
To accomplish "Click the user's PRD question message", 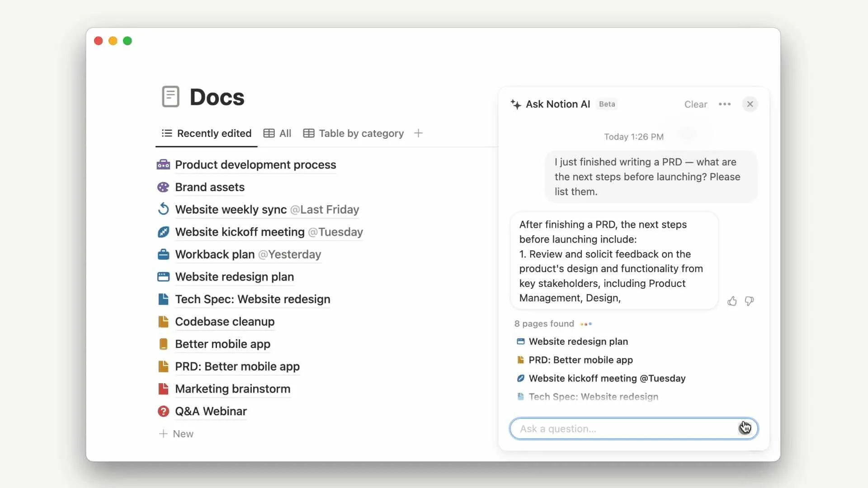I will [x=651, y=177].
